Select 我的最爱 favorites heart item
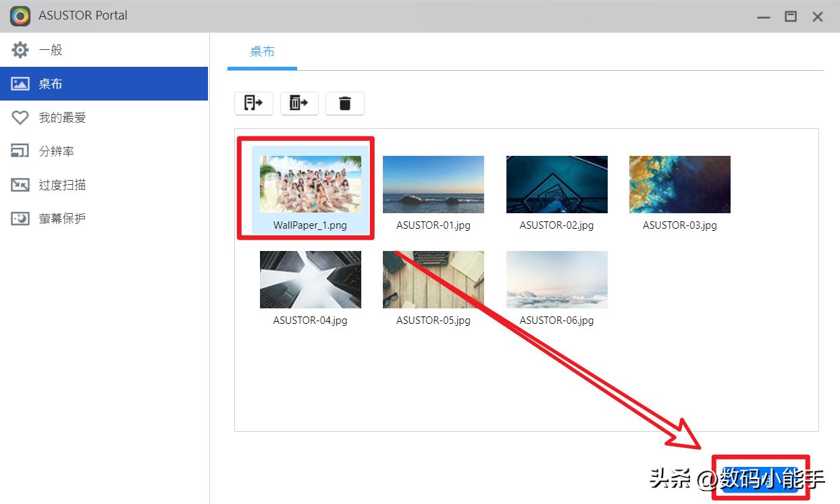The width and height of the screenshot is (840, 504). (61, 117)
